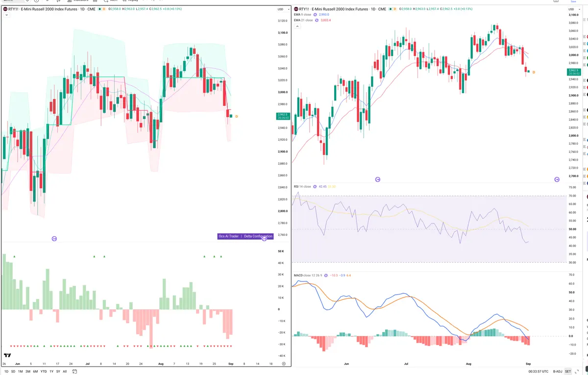
Task: Select the RSI 14 close legend entry
Action: click(302, 187)
